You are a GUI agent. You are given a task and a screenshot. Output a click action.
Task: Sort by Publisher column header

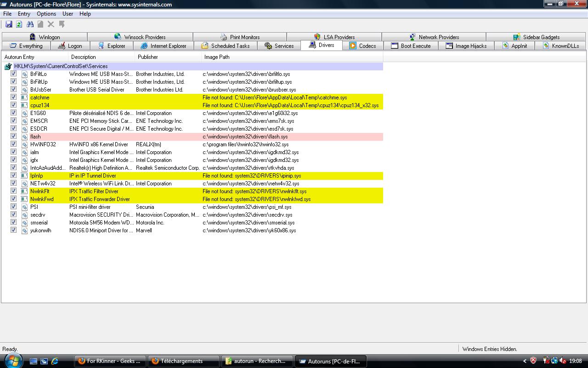(168, 57)
